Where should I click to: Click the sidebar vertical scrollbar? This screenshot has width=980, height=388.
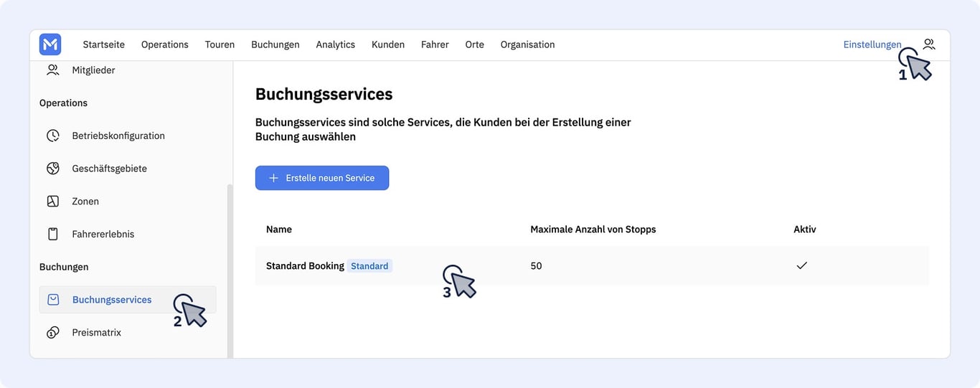[x=230, y=270]
